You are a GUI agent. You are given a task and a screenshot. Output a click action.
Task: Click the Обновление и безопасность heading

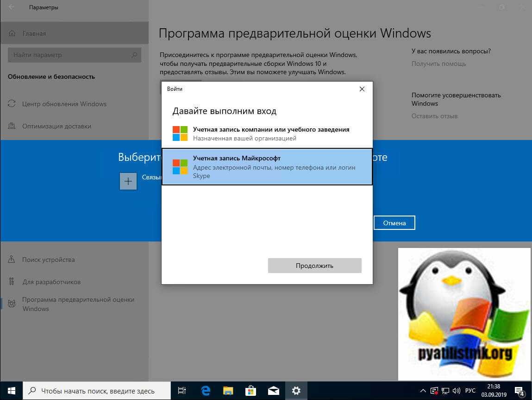click(x=51, y=77)
